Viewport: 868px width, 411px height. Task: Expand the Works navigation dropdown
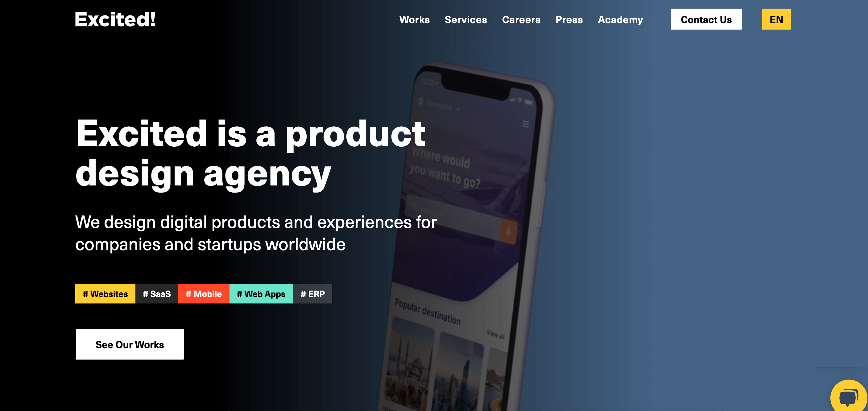click(414, 19)
